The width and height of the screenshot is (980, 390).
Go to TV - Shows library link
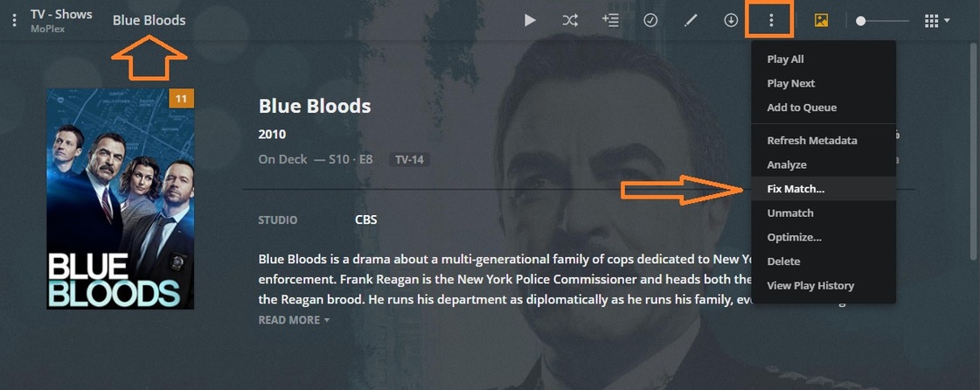click(x=61, y=14)
